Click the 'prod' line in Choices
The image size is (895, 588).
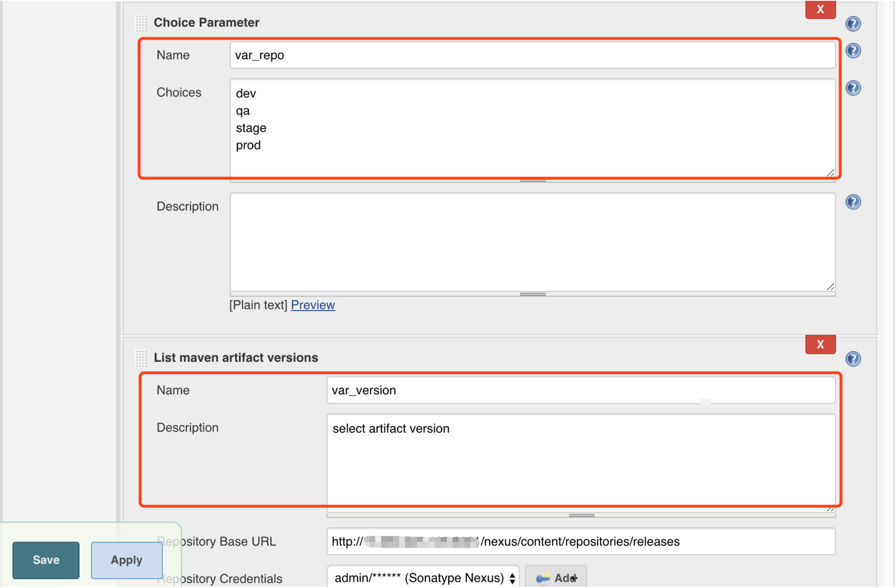249,145
